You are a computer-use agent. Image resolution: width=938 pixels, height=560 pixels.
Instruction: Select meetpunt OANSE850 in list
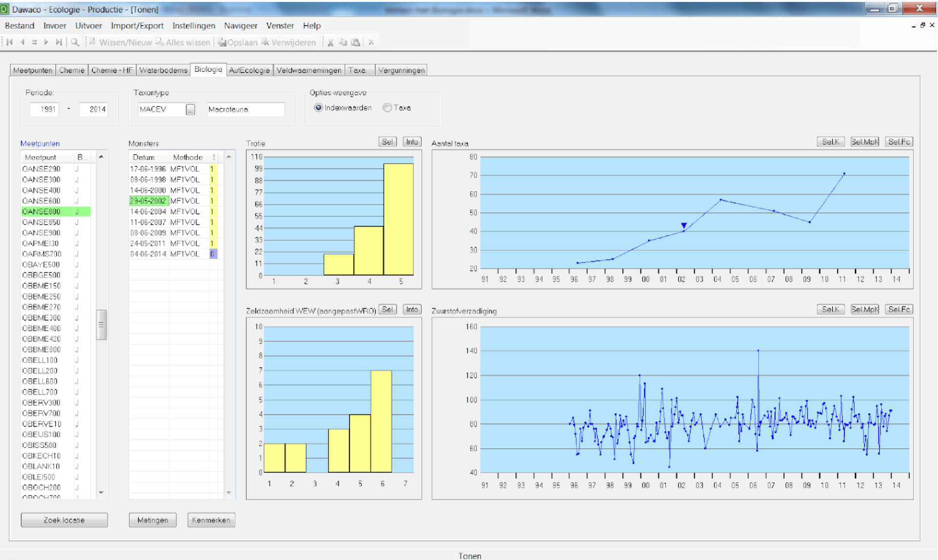[56, 223]
